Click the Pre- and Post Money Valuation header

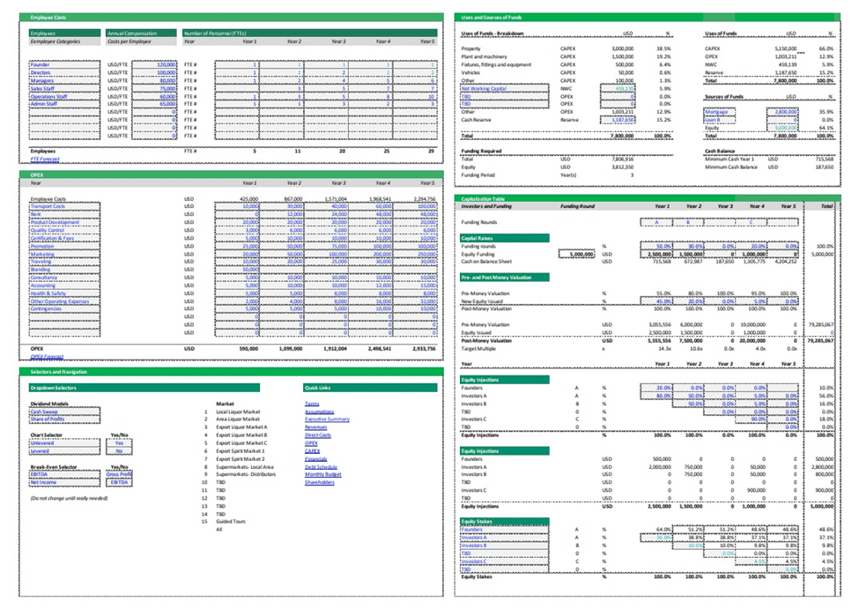point(505,278)
